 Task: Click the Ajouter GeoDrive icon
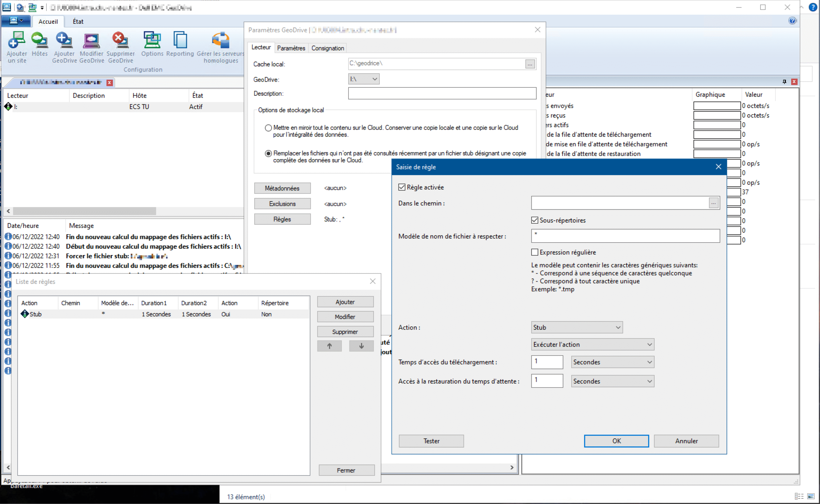pyautogui.click(x=64, y=41)
